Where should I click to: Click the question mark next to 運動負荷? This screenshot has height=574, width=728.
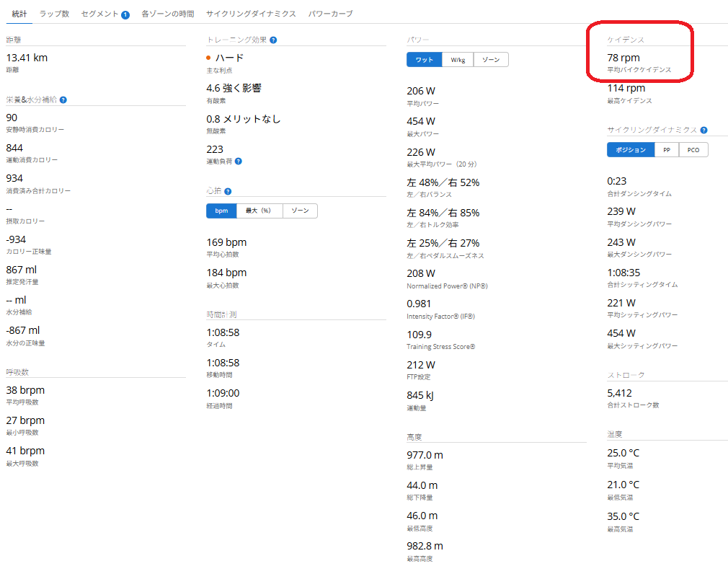click(239, 162)
